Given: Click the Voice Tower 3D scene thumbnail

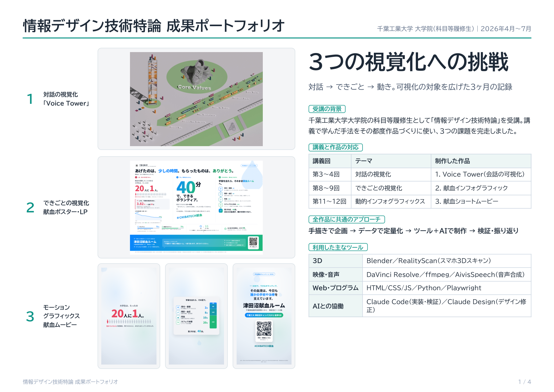Looking at the screenshot, I should tap(196, 99).
